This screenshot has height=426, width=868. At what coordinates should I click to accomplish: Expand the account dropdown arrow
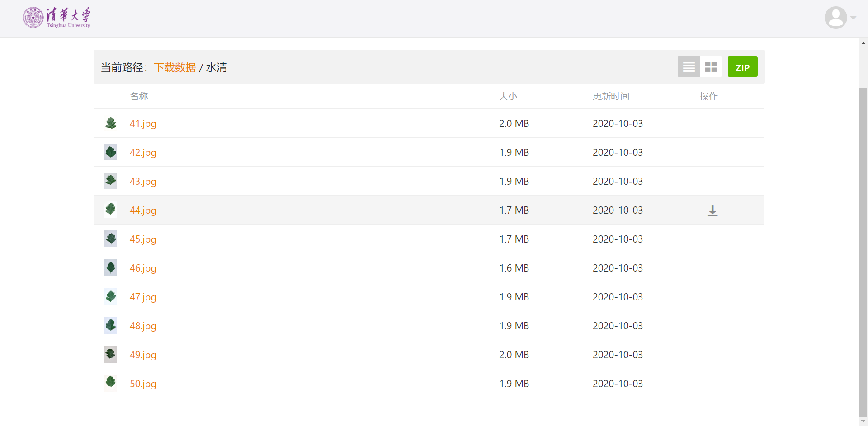853,18
